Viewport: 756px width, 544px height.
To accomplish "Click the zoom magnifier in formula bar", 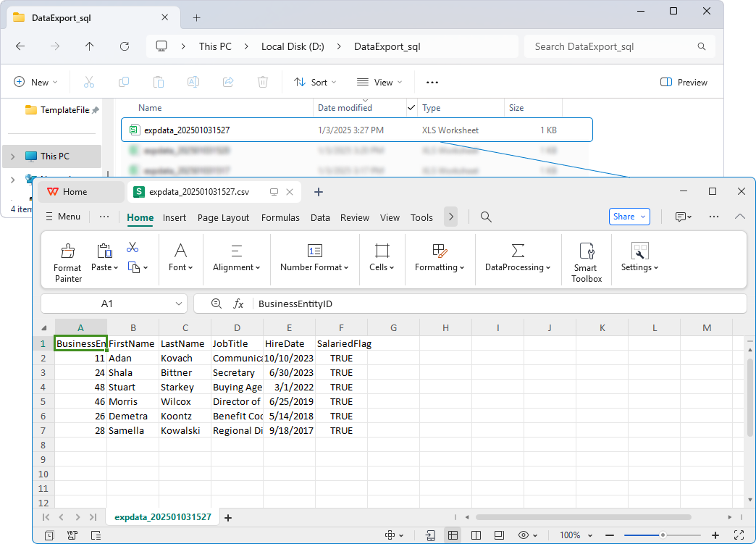I will click(217, 304).
